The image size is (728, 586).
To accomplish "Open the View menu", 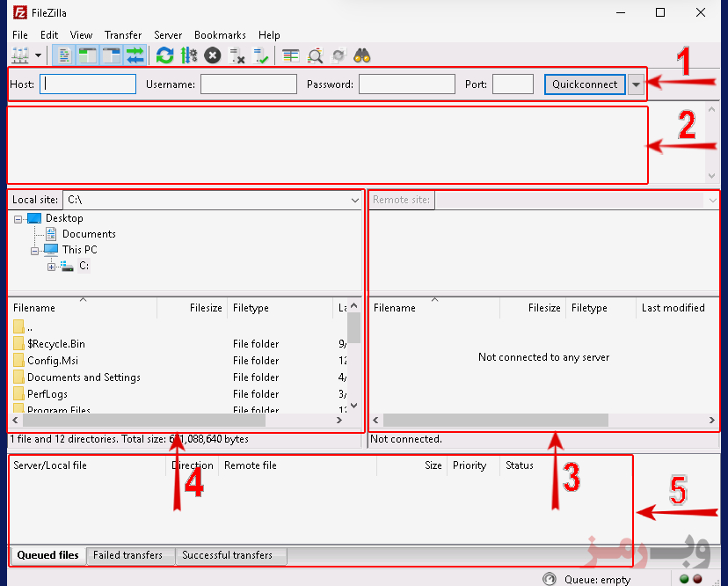I will [x=81, y=35].
